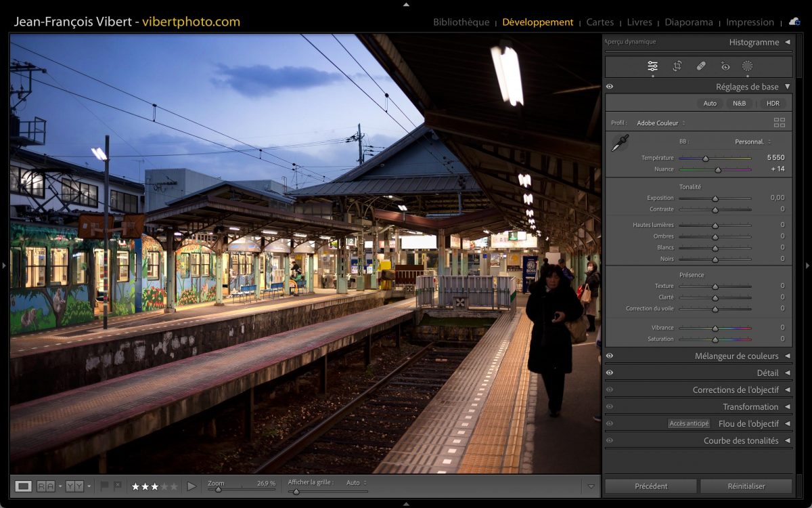Viewport: 812px width, 508px height.
Task: Play the impromptu slideshow
Action: point(191,486)
